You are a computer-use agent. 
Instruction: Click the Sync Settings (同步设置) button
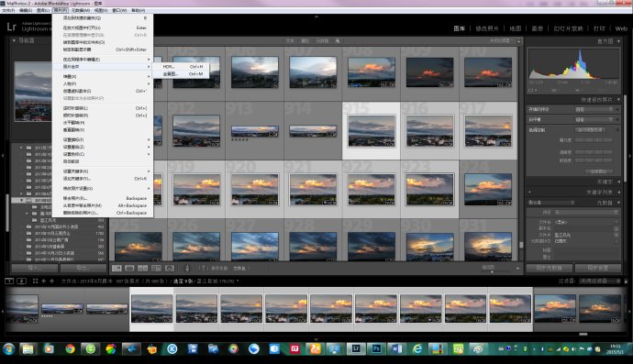598,268
